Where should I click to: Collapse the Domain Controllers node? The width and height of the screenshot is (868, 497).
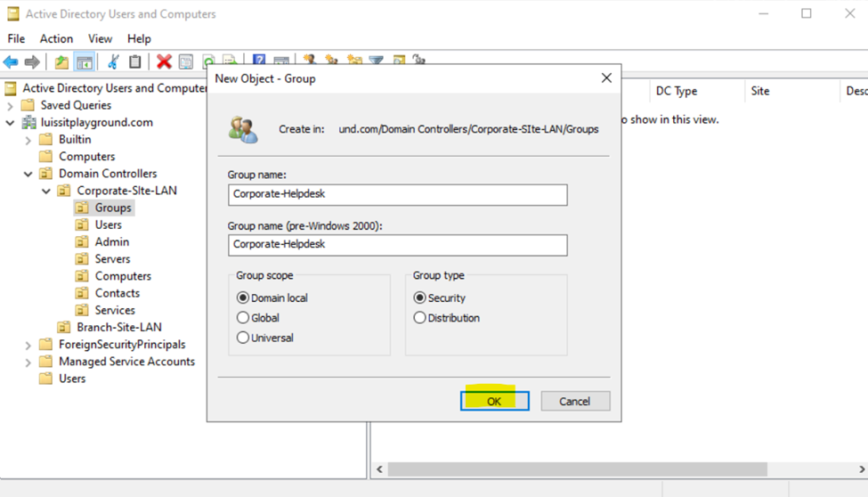coord(28,174)
